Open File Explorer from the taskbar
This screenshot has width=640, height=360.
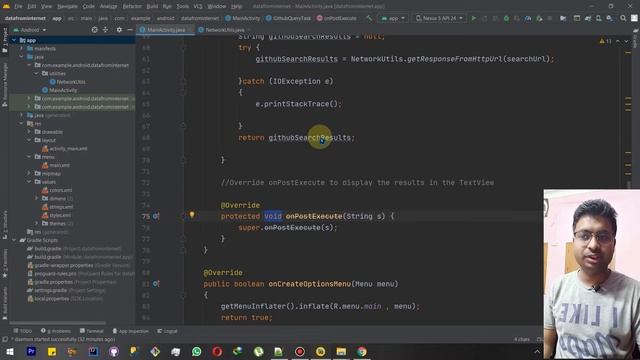[x=341, y=351]
